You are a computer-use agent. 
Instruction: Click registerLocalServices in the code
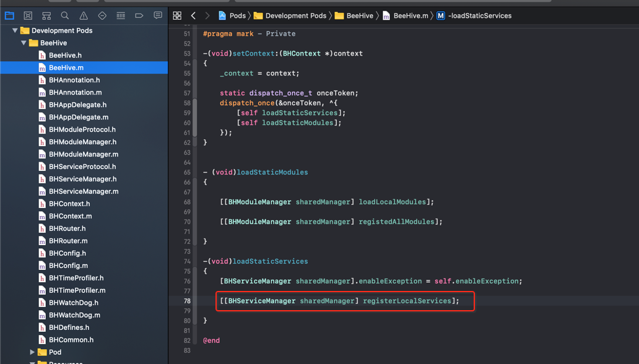[x=407, y=301]
